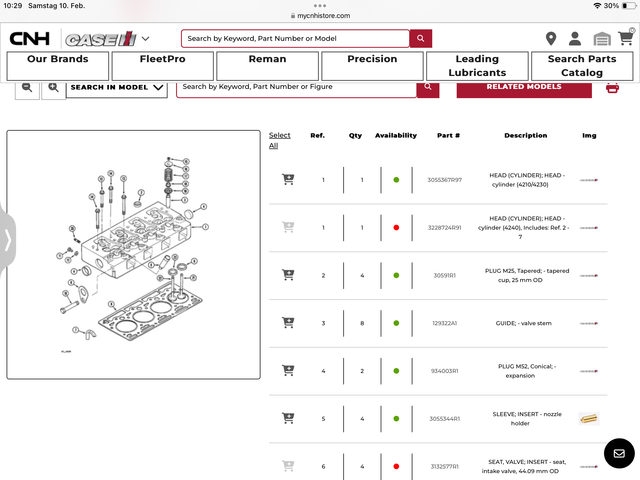Viewport: 640px width, 480px height.
Task: Click part number 934003R1
Action: click(444, 371)
